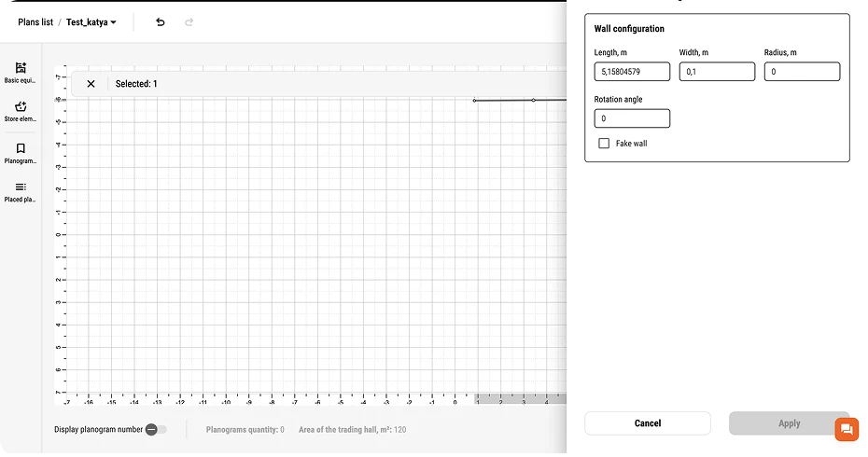Go to Plans list breadcrumb
The width and height of the screenshot is (868, 457).
pyautogui.click(x=35, y=22)
